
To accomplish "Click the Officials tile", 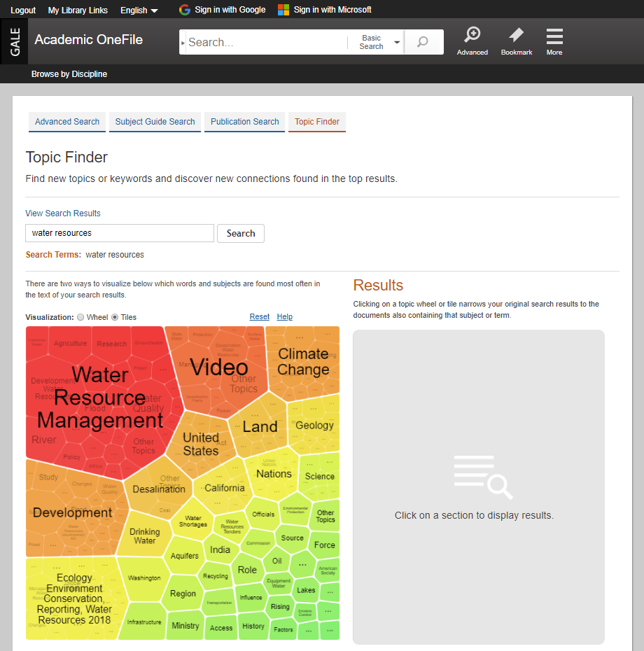I will pyautogui.click(x=263, y=514).
